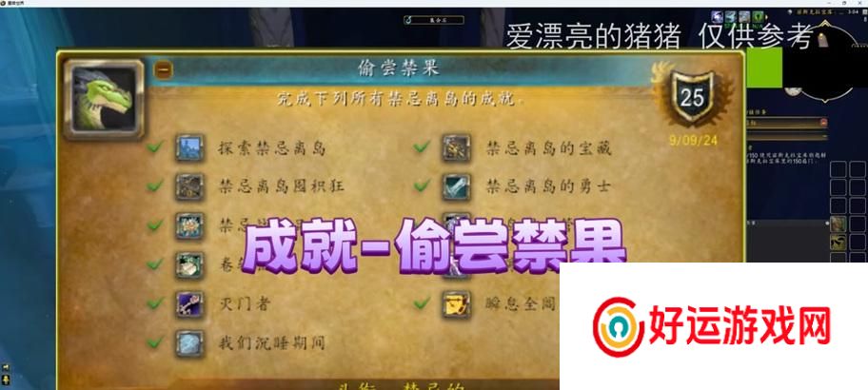The height and width of the screenshot is (390, 868).
Task: Select the 偷尝禁果 achievement title bar
Action: [399, 68]
